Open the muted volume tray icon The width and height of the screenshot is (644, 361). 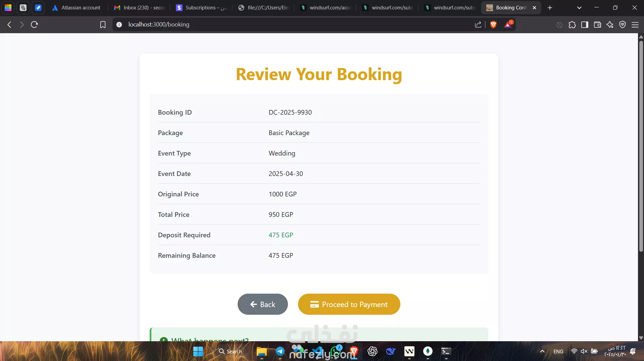(584, 351)
